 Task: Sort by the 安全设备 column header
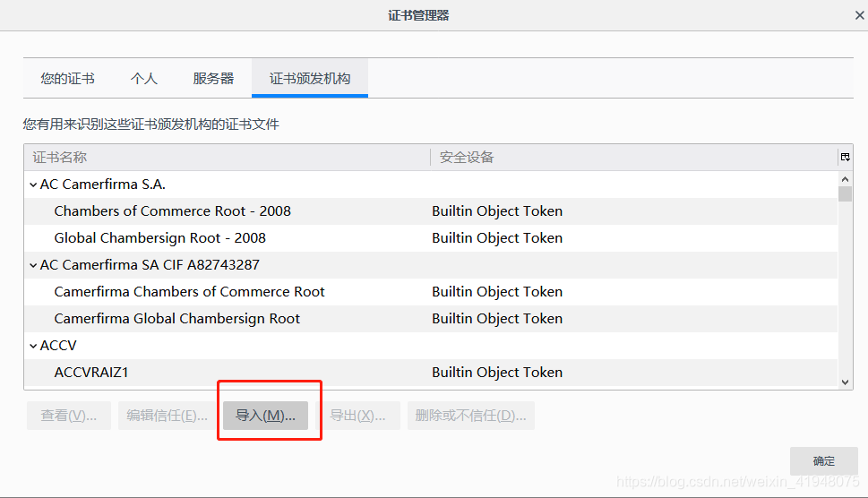(634, 157)
